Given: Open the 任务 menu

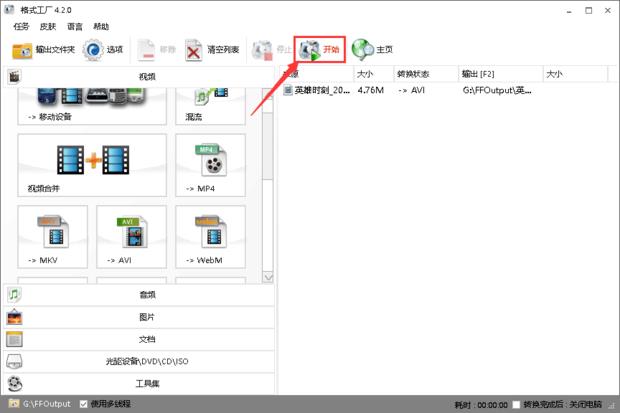Looking at the screenshot, I should click(21, 26).
